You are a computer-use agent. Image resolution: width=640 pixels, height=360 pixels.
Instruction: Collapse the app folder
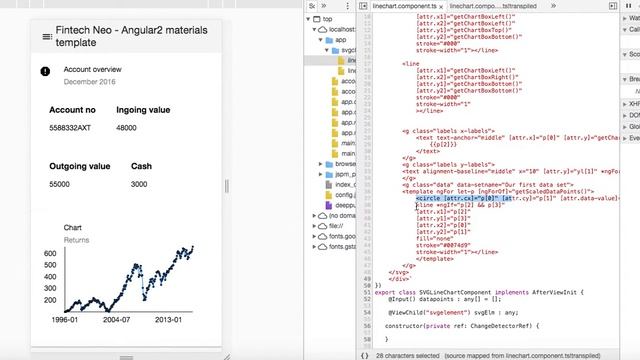click(320, 40)
